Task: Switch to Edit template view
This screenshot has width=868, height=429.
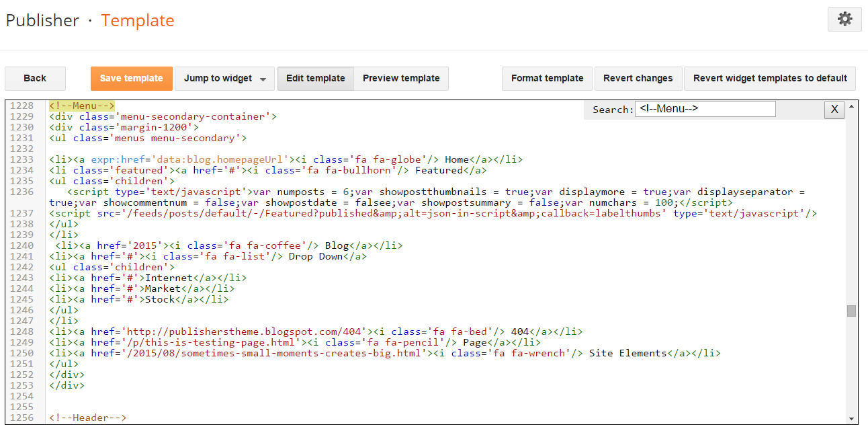Action: (316, 79)
